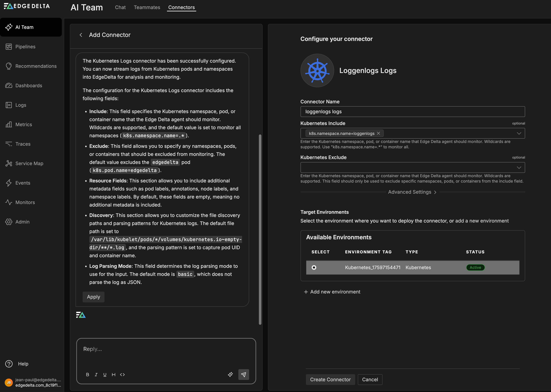The width and height of the screenshot is (551, 392).
Task: Insert code block with code icon
Action: pyautogui.click(x=122, y=374)
